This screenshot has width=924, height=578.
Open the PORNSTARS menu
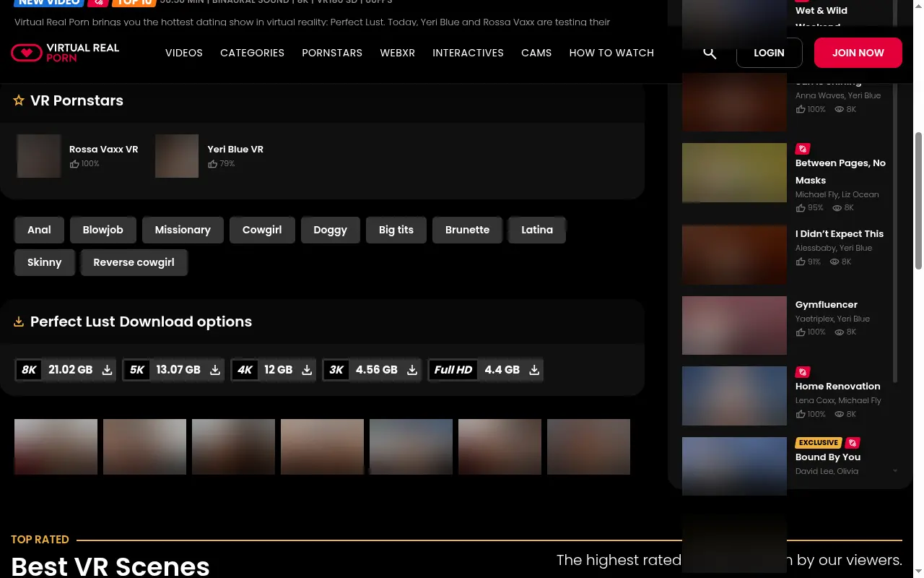(332, 53)
